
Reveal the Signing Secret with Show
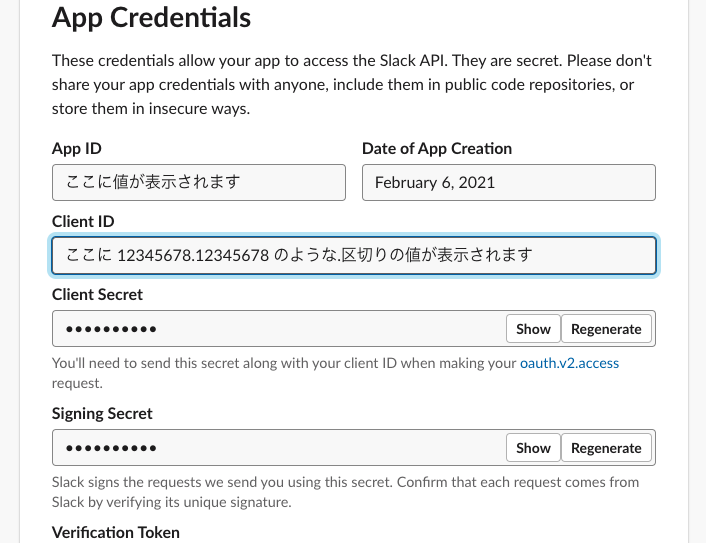click(533, 447)
